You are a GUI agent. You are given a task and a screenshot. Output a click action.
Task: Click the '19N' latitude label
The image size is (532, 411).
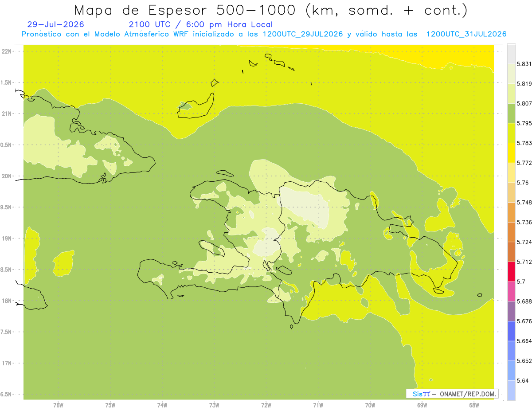tap(7, 239)
